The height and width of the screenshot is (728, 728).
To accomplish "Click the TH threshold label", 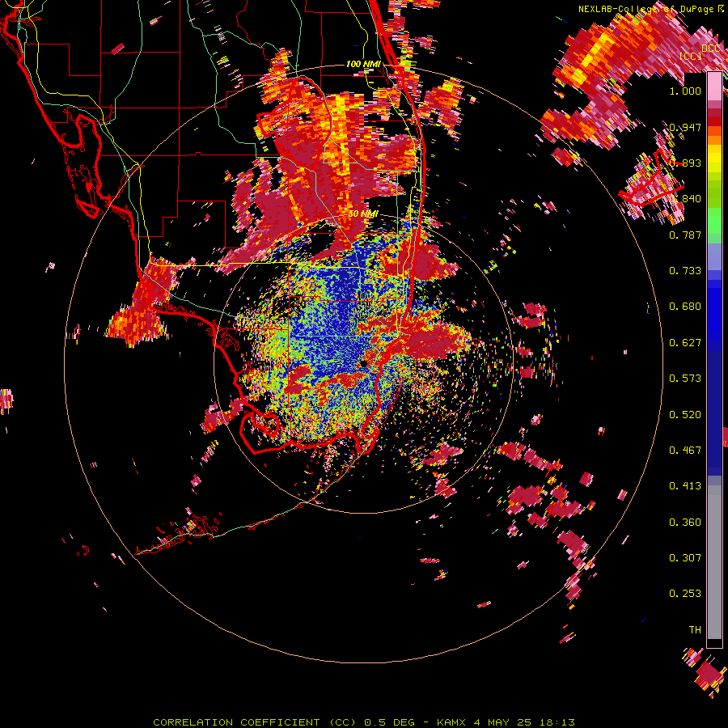I will (695, 630).
